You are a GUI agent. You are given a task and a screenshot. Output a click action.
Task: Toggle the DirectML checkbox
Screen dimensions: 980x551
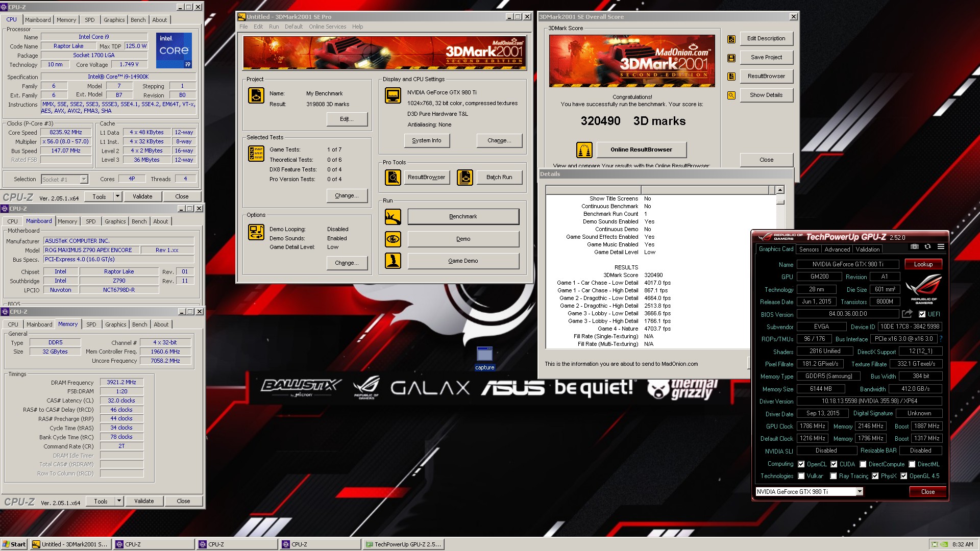point(911,464)
